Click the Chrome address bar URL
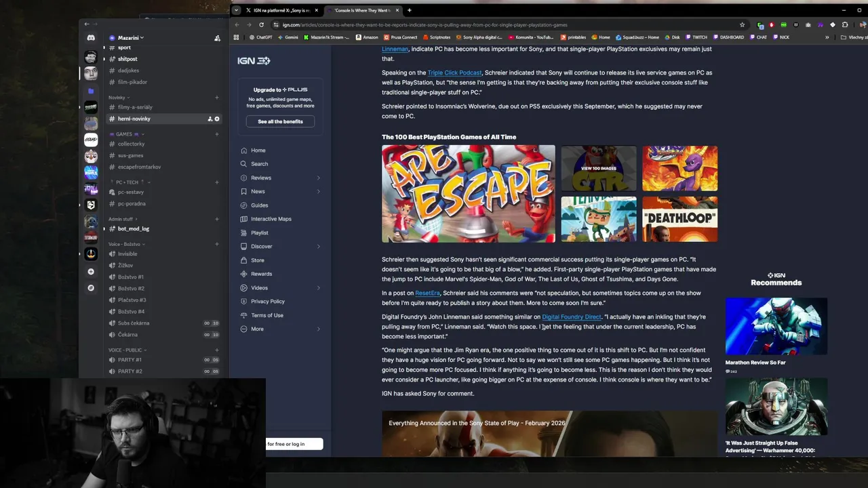Viewport: 868px width, 488px height. tap(425, 25)
